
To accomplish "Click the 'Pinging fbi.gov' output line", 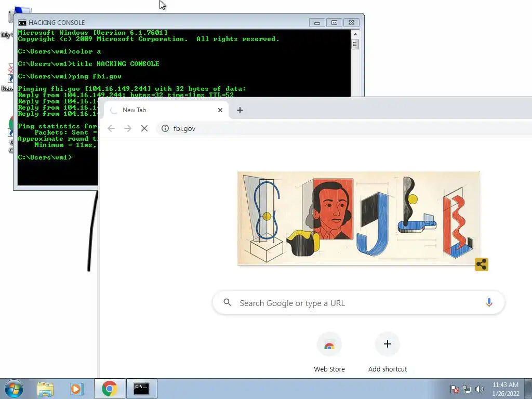I will point(132,89).
